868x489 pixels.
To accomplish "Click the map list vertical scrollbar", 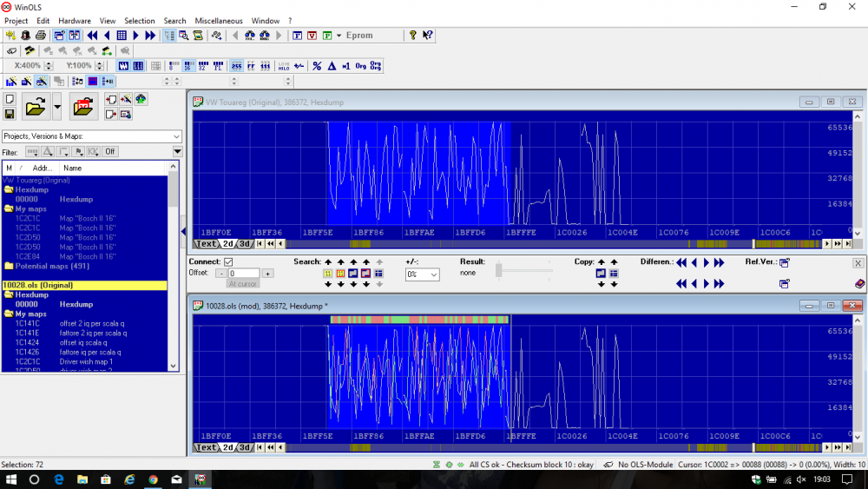I will click(x=174, y=266).
